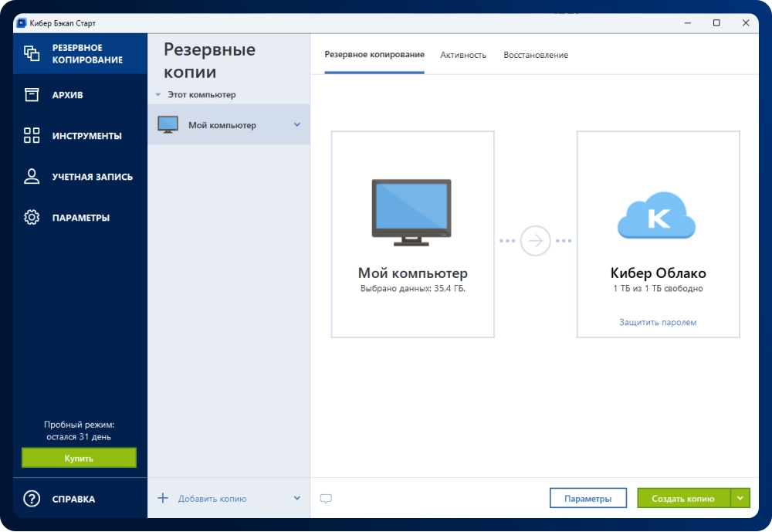772x532 pixels.
Task: Open the Добавить копию dropdown chevron
Action: pyautogui.click(x=297, y=498)
